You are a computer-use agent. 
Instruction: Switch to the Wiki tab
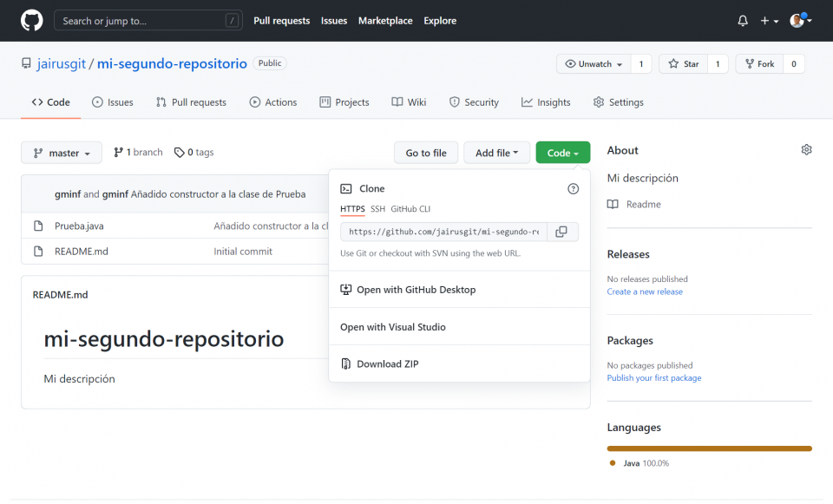click(x=409, y=102)
